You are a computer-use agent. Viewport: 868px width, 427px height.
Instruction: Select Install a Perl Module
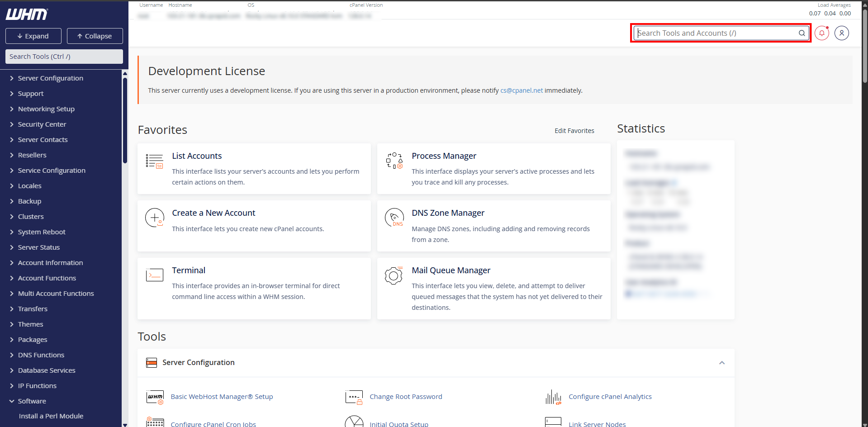click(51, 416)
